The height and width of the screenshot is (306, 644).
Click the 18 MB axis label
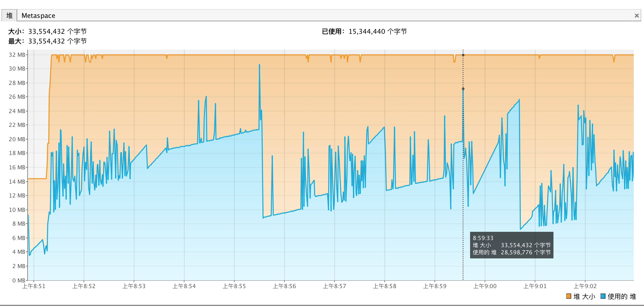point(17,153)
